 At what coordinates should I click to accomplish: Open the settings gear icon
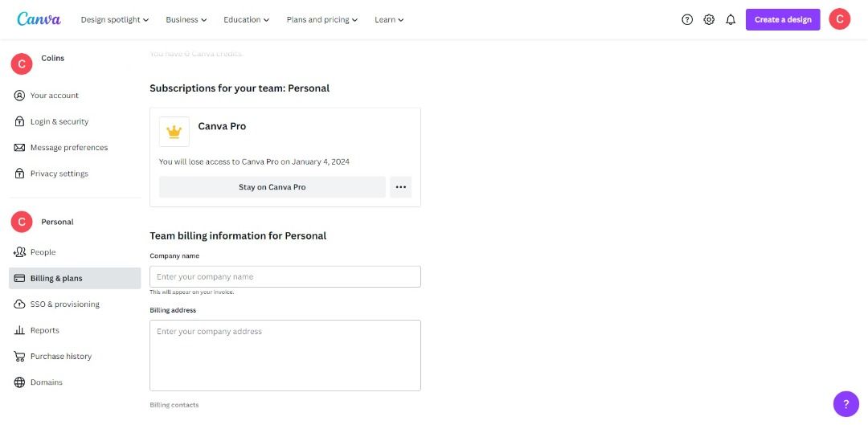point(709,19)
